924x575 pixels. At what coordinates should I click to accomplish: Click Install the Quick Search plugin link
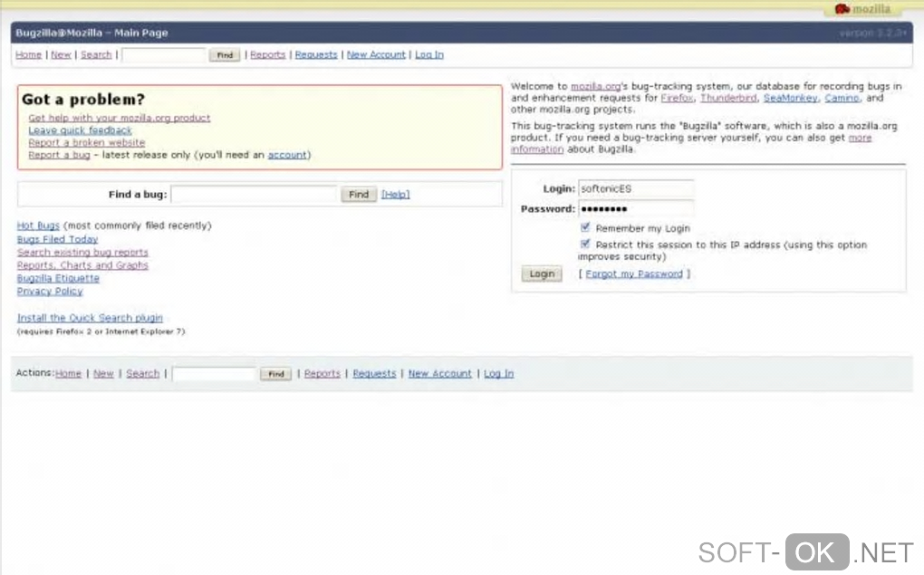pyautogui.click(x=90, y=318)
